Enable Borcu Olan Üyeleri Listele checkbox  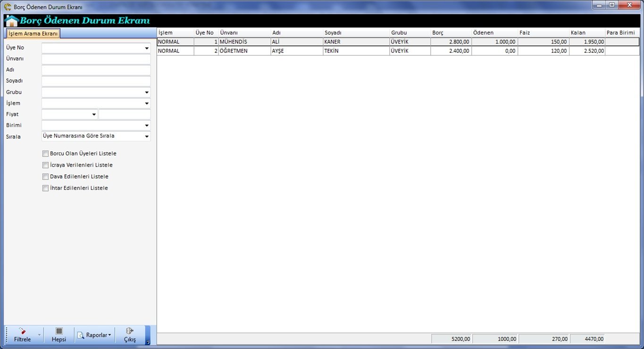tap(45, 153)
